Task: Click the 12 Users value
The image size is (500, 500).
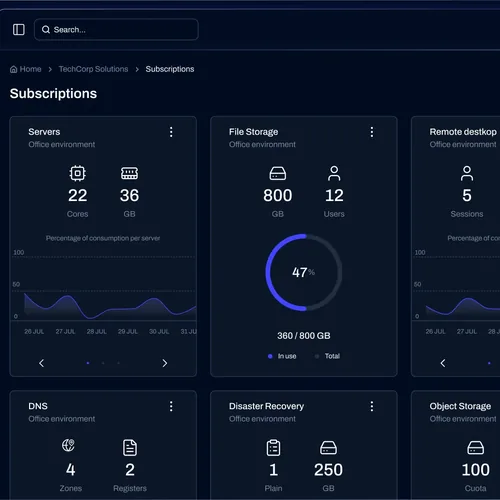Action: 334,195
